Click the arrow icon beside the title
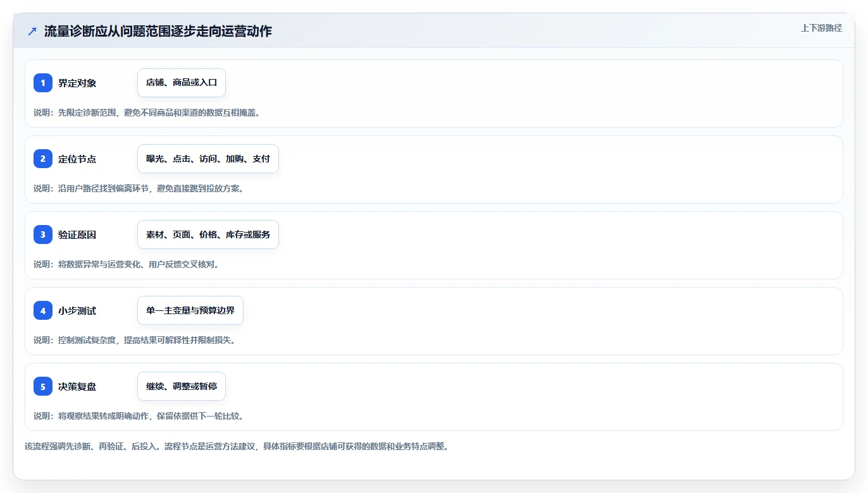868x493 pixels. 32,32
